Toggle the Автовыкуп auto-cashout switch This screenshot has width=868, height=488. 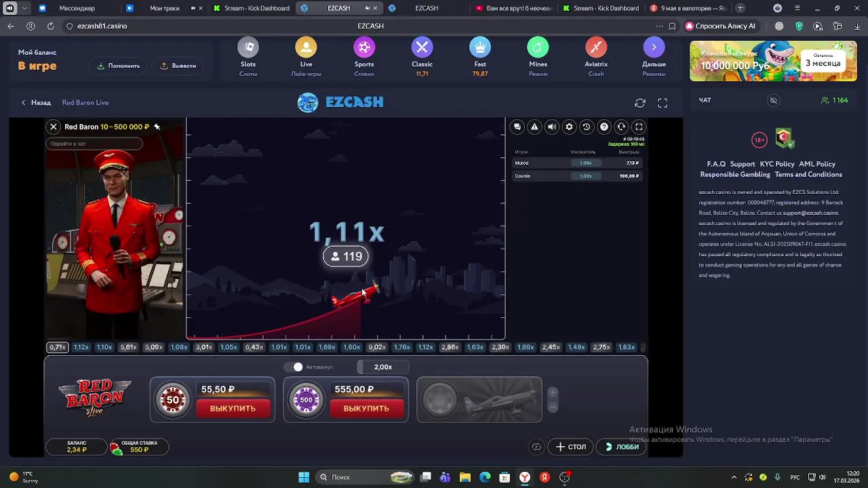click(x=294, y=367)
